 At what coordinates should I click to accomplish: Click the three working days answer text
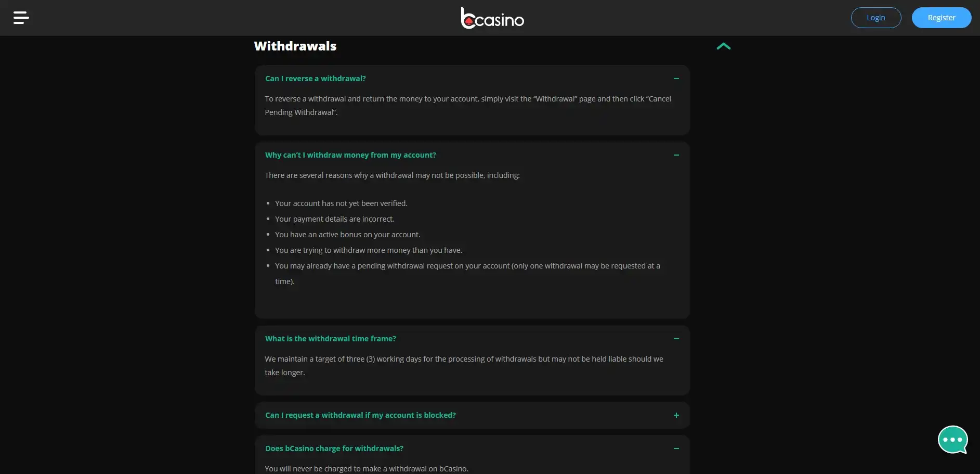pos(463,365)
